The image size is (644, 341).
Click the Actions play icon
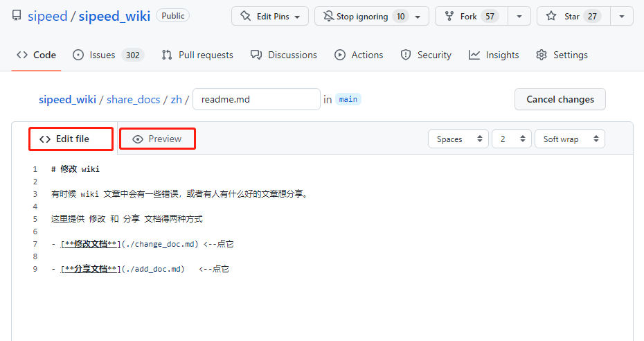[340, 55]
